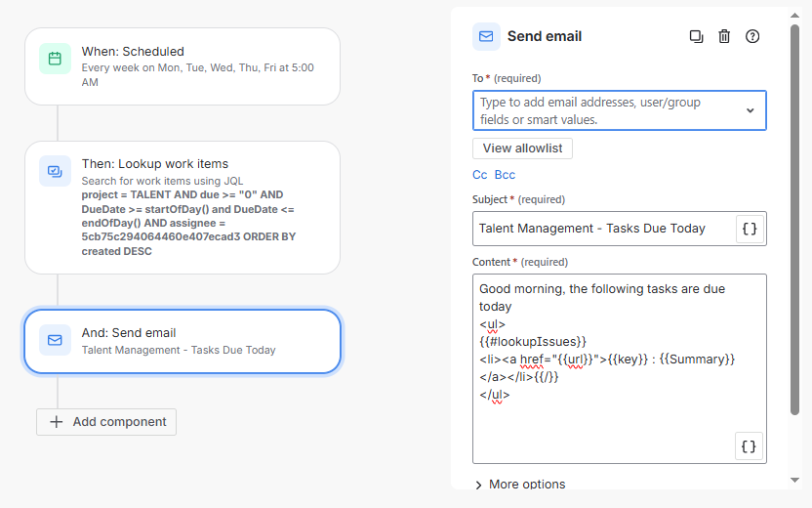Click the plus icon in Add component
812x508 pixels.
[56, 422]
